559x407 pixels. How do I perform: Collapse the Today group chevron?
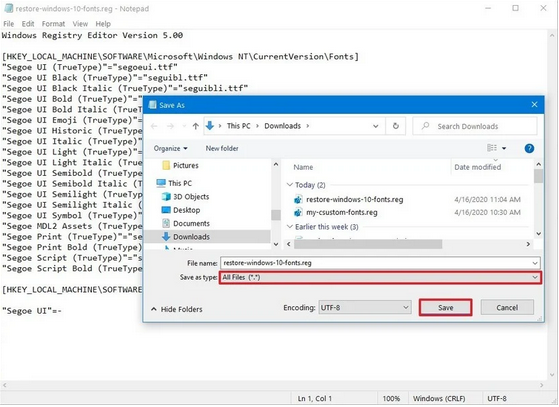point(290,185)
